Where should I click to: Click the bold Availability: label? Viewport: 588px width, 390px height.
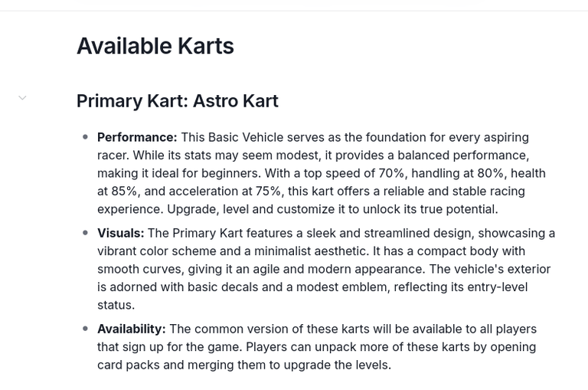click(131, 329)
